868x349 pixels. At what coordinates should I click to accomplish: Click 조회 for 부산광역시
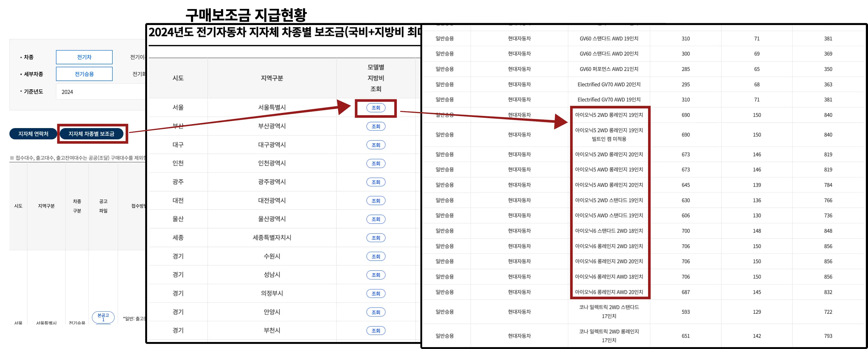375,126
